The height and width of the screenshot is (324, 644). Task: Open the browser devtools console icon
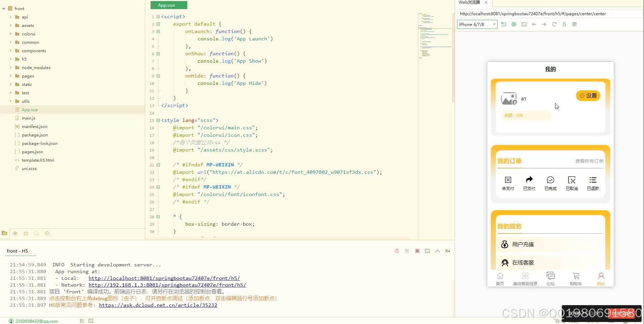(524, 24)
